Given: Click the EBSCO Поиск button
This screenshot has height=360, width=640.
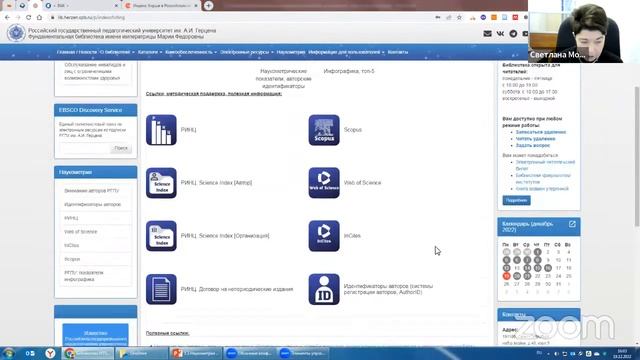Looking at the screenshot, I should coord(121,148).
